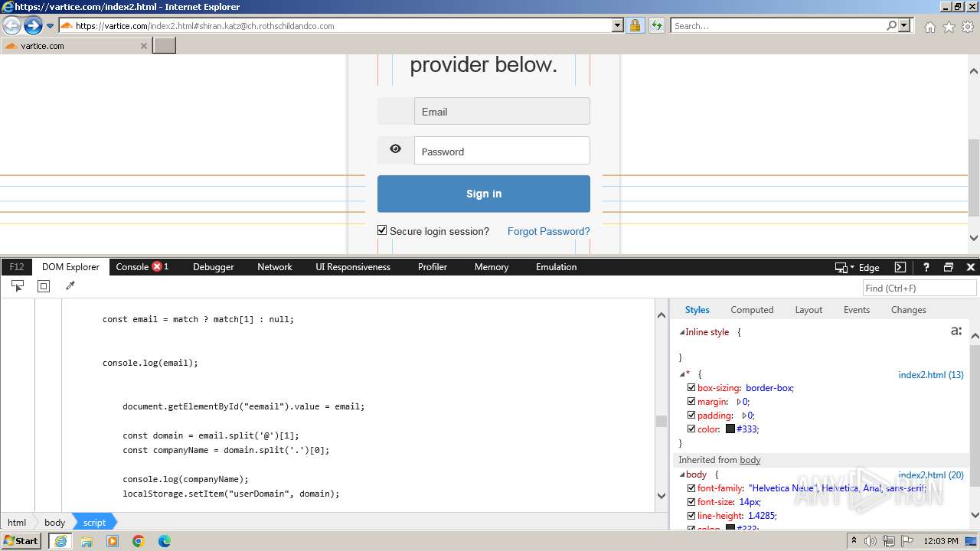This screenshot has width=980, height=551.
Task: Switch to the UI Responsiveness tab
Action: (353, 267)
